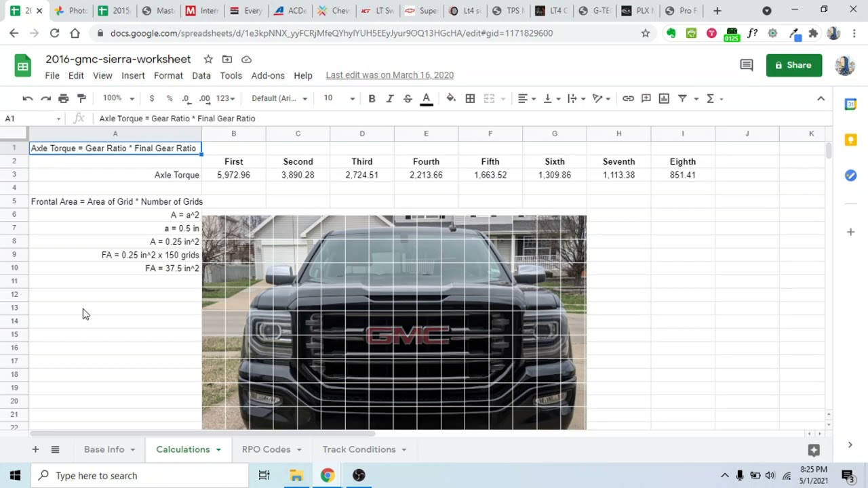The image size is (868, 488).
Task: Open text rotation dropdown
Action: pyautogui.click(x=601, y=98)
